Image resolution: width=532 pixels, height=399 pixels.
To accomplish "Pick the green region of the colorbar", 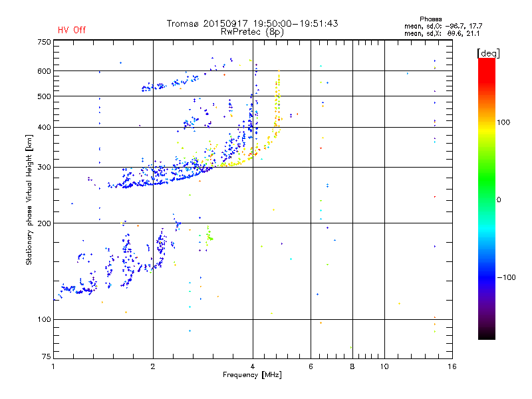I will (x=486, y=193).
